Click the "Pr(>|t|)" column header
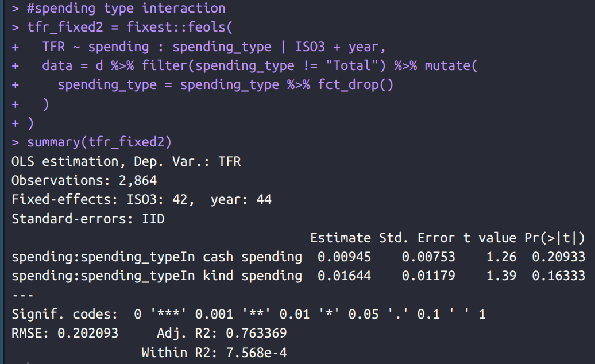Image resolution: width=595 pixels, height=364 pixels. tap(555, 238)
